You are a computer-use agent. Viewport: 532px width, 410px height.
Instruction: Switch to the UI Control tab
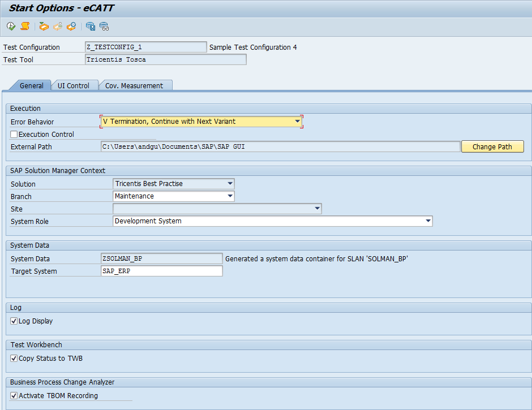tap(74, 86)
